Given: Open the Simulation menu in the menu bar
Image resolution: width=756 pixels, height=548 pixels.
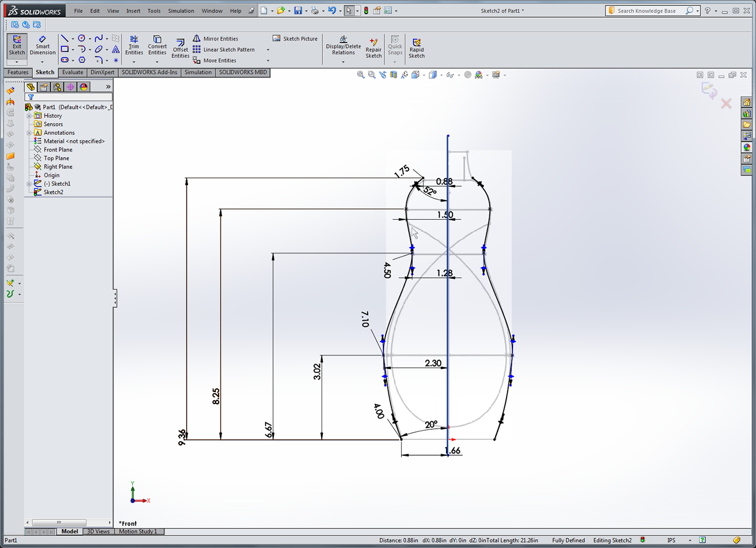Looking at the screenshot, I should tap(181, 11).
